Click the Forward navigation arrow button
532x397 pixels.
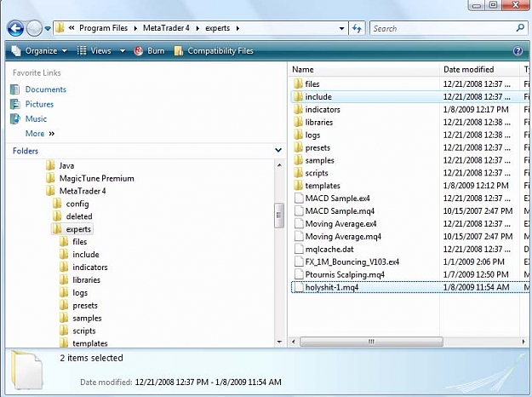(34, 28)
